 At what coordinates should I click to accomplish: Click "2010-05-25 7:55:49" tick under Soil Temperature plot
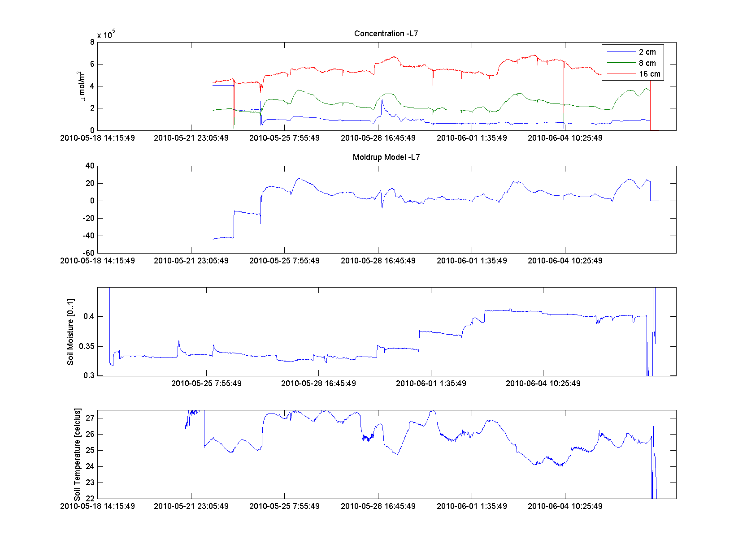click(x=284, y=506)
